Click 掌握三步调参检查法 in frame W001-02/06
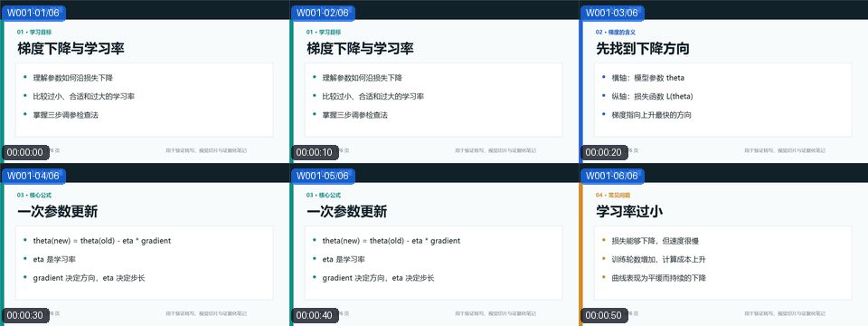 (354, 115)
